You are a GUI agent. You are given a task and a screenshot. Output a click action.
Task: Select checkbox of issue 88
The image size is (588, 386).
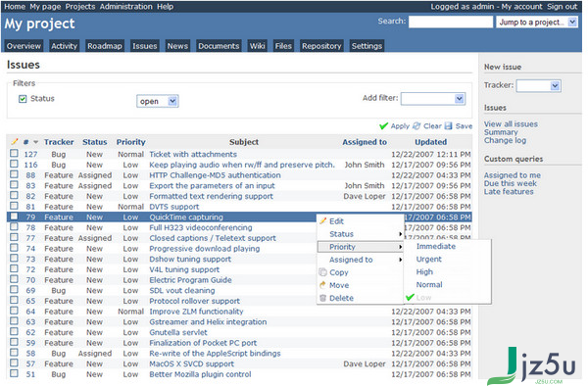click(15, 174)
